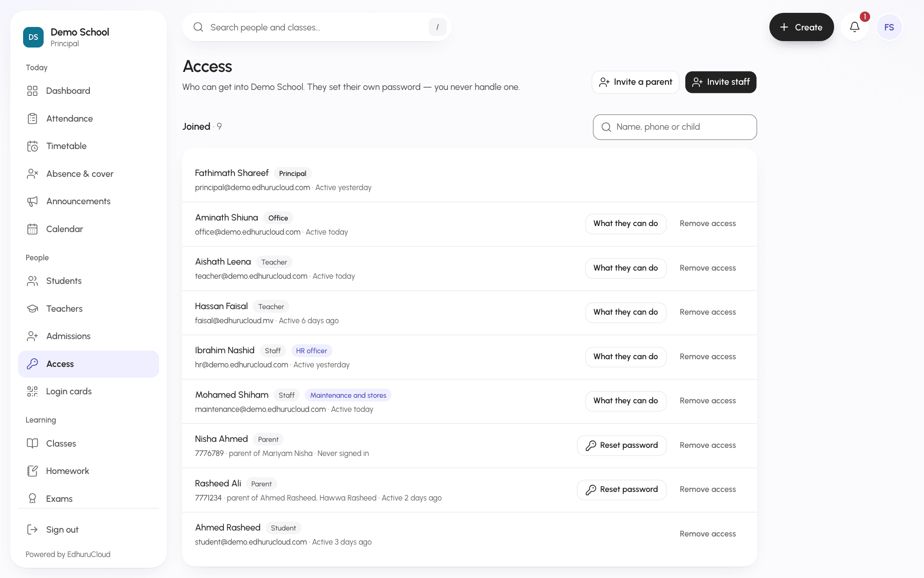Click the Announcements megaphone icon
Screen dimensions: 924x578
pos(33,201)
